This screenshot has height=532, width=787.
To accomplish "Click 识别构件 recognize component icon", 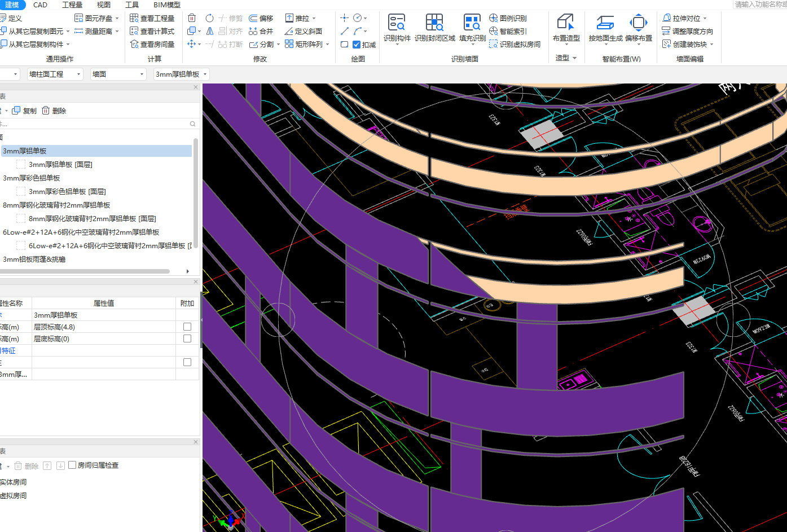I will [397, 23].
